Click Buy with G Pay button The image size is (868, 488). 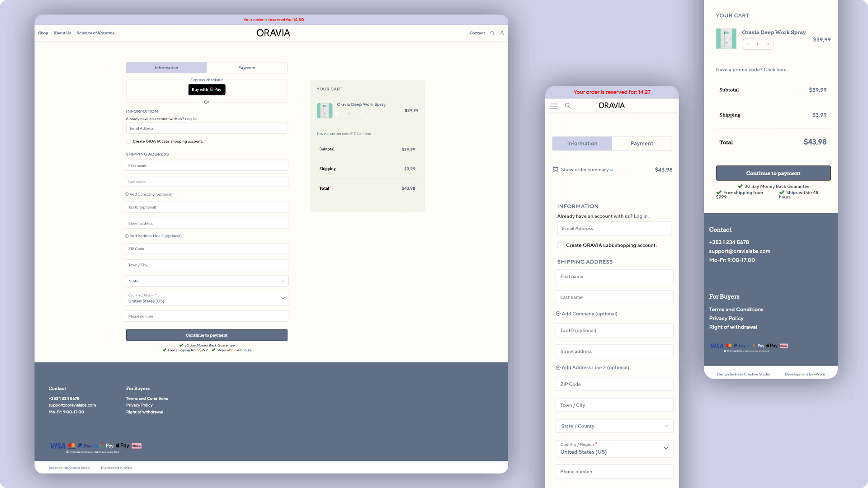pyautogui.click(x=207, y=89)
